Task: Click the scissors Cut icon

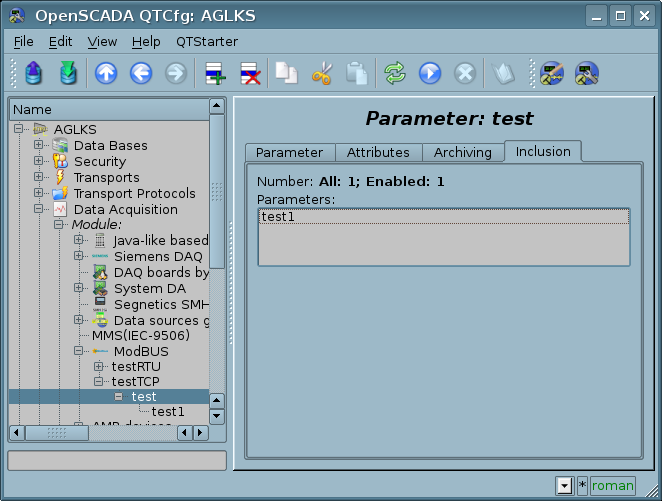Action: (x=322, y=73)
